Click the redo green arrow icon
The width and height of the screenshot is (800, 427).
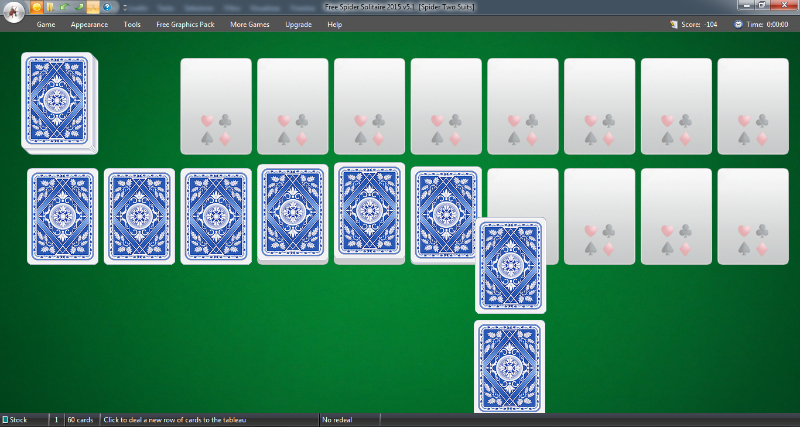(x=78, y=7)
